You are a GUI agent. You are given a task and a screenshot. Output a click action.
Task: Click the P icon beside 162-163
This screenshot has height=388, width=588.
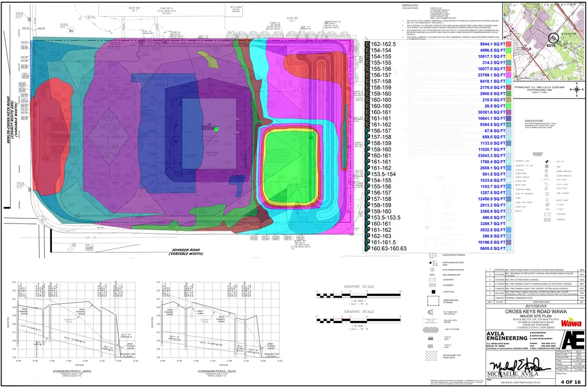click(368, 236)
